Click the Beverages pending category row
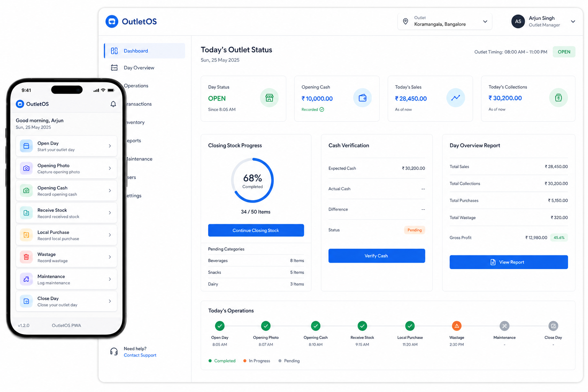Screen dimensions: 588x392 [x=256, y=261]
